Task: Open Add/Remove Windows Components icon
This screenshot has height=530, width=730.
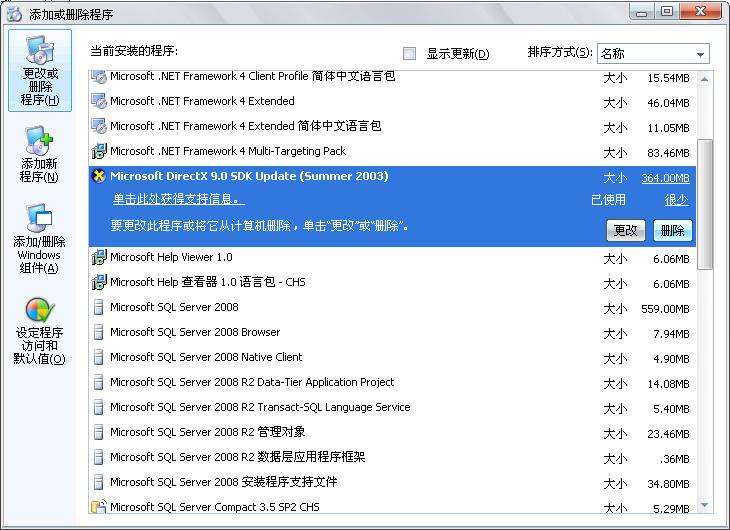Action: [39, 218]
